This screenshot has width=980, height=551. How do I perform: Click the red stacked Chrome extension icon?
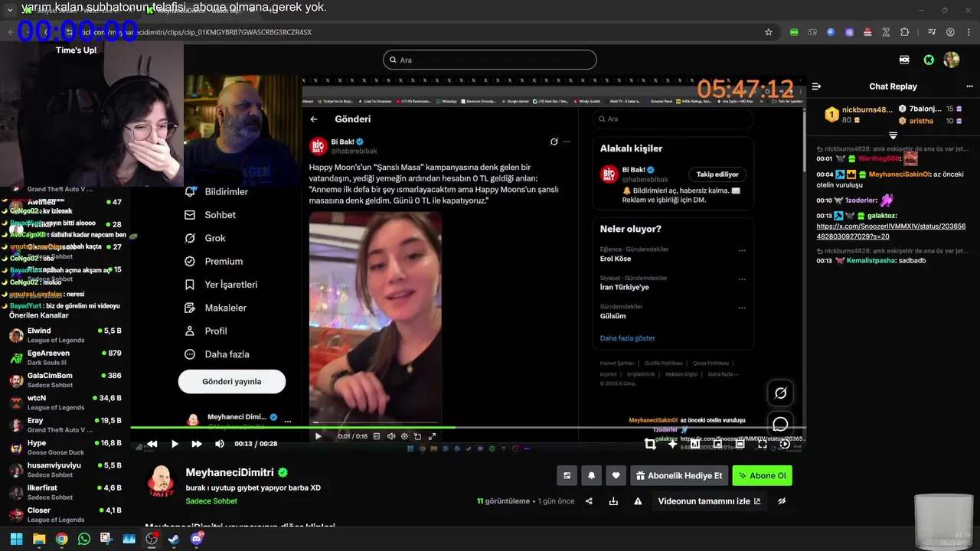[867, 32]
